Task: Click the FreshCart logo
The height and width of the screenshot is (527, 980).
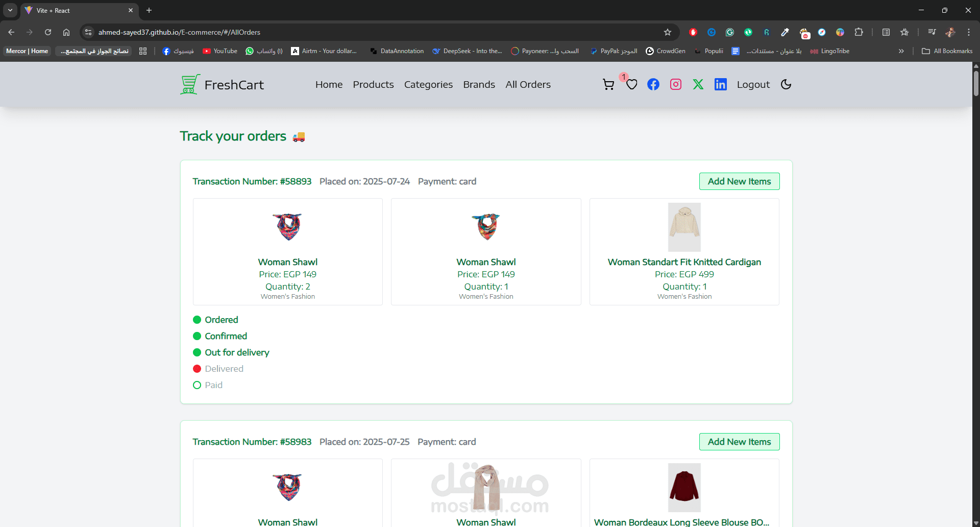Action: point(222,85)
